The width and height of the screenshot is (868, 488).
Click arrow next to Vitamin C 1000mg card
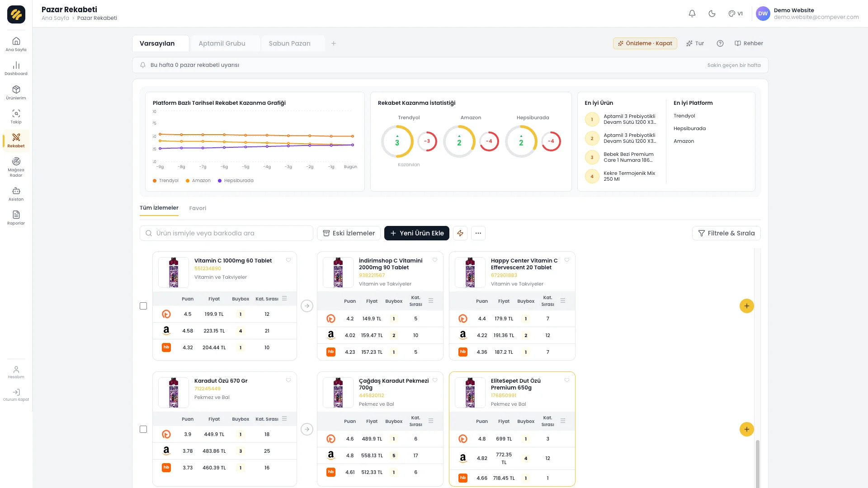click(x=307, y=306)
